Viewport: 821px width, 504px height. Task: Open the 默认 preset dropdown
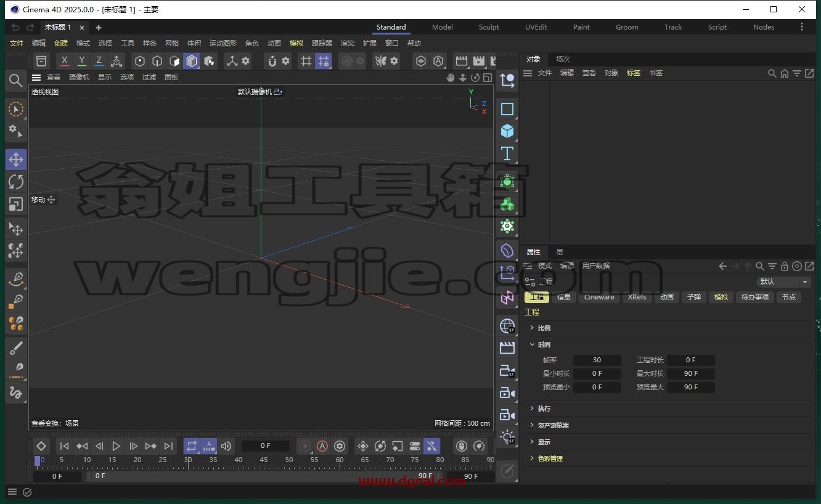(x=783, y=282)
